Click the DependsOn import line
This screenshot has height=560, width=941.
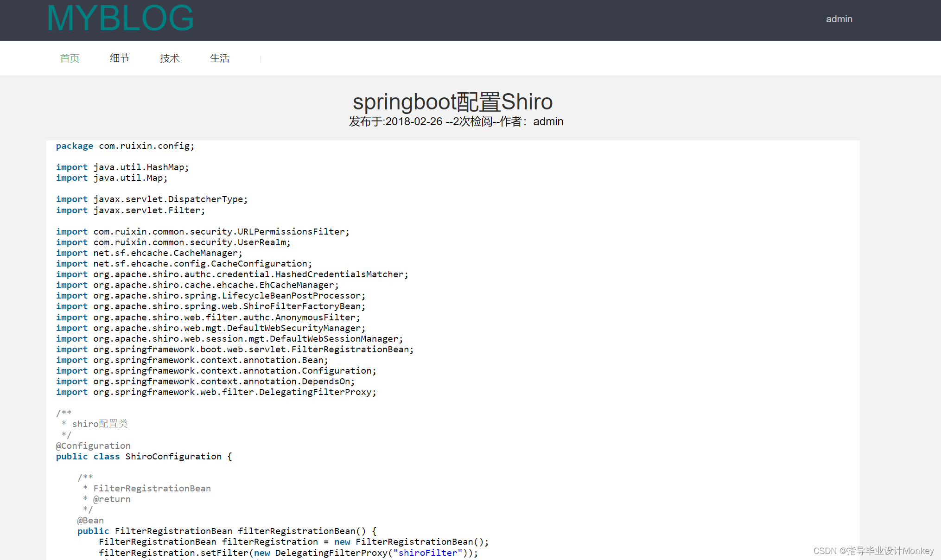click(x=205, y=382)
